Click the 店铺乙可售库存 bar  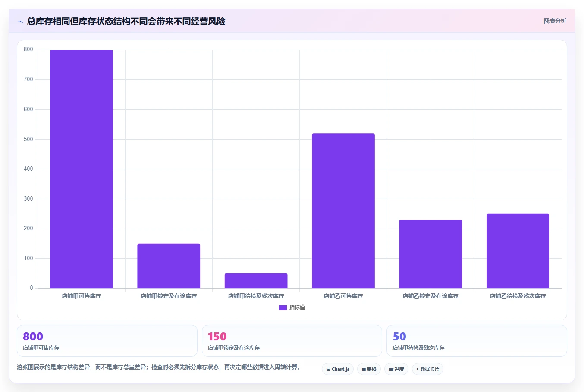click(x=343, y=211)
